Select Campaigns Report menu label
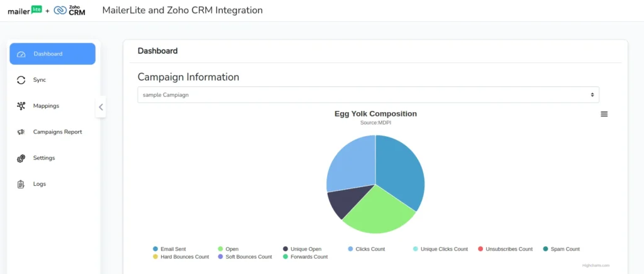Image resolution: width=644 pixels, height=274 pixels. pos(57,132)
